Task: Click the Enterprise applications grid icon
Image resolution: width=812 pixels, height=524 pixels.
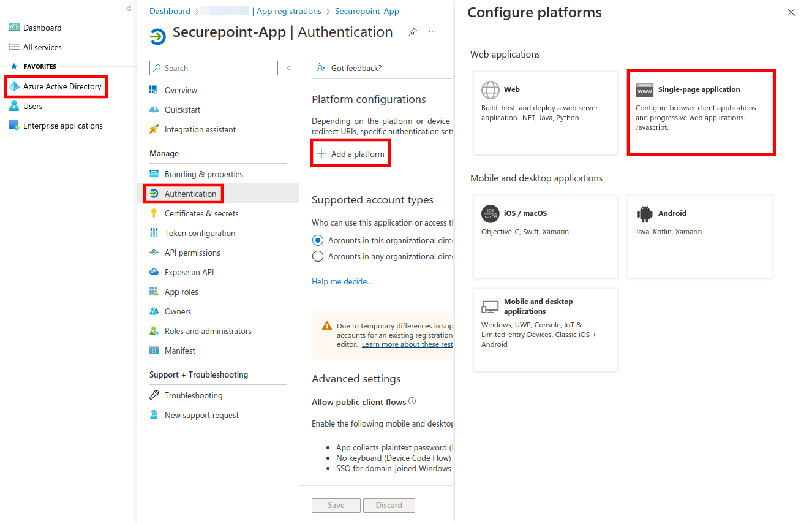Action: click(x=14, y=126)
